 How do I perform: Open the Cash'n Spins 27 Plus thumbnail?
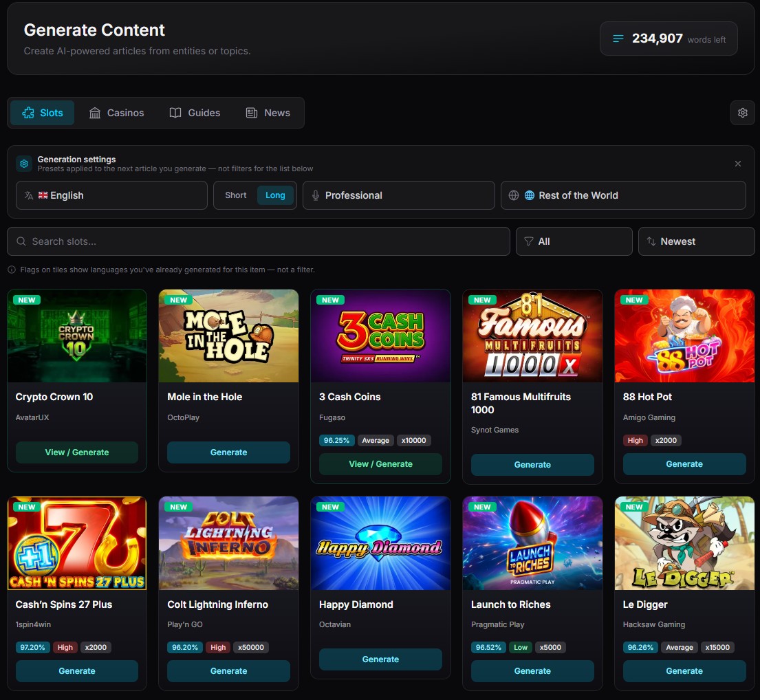point(77,543)
